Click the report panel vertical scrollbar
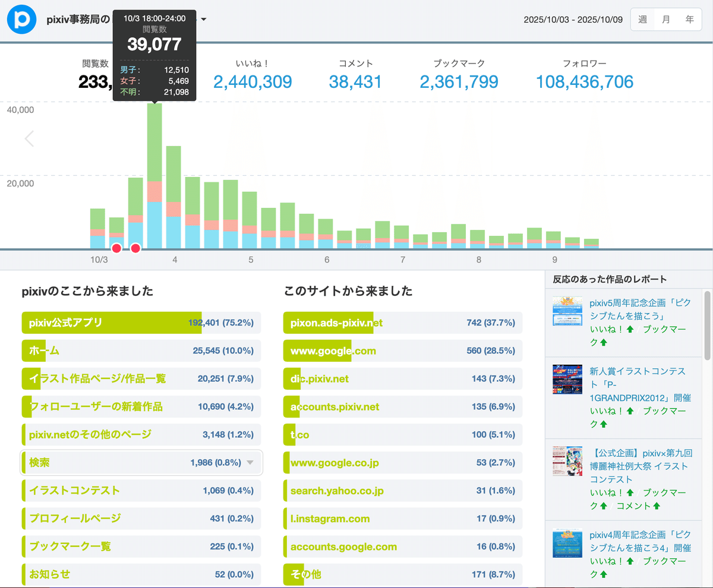 tap(707, 325)
